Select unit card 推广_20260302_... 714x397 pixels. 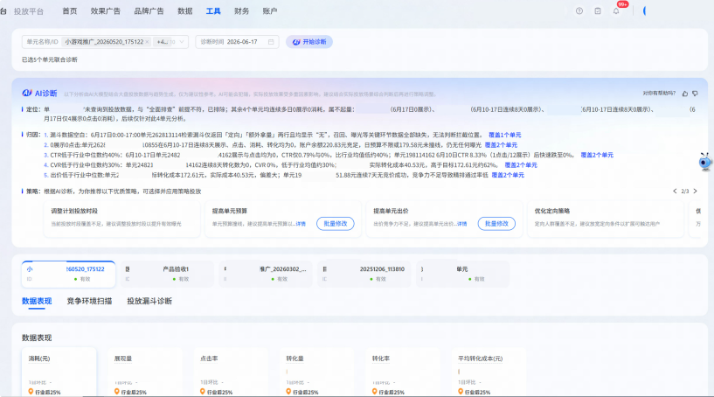tap(265, 274)
